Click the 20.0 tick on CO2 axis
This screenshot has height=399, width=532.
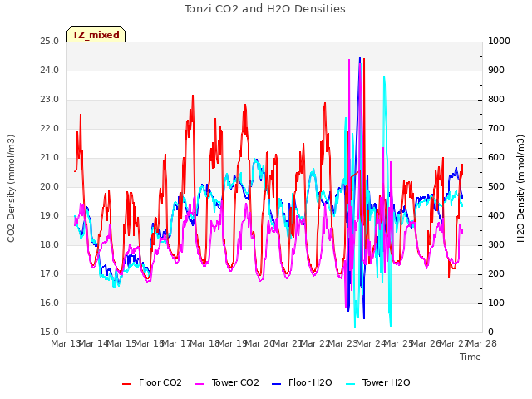tap(50, 187)
